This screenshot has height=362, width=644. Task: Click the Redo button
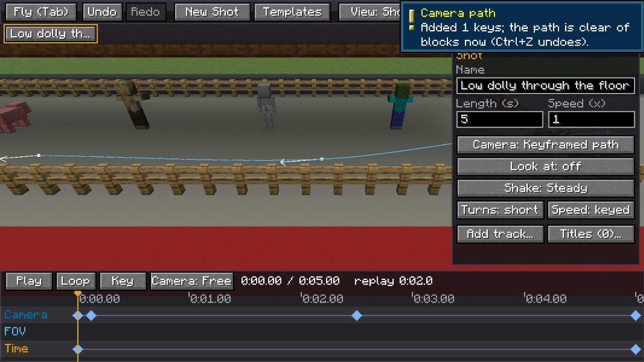[x=145, y=12]
